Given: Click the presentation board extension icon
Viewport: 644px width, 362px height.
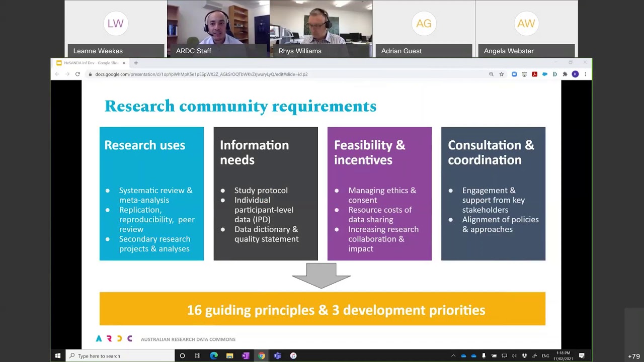Looking at the screenshot, I should [524, 74].
